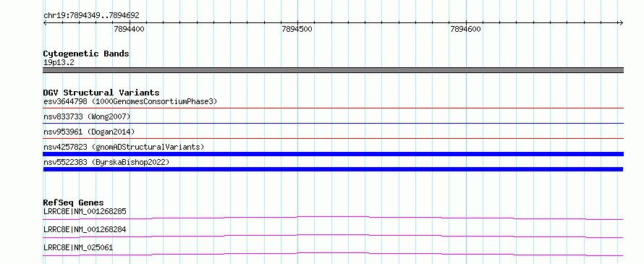This screenshot has width=644, height=264.
Task: Click the magenta intron line of NM_025061
Action: 333,253
